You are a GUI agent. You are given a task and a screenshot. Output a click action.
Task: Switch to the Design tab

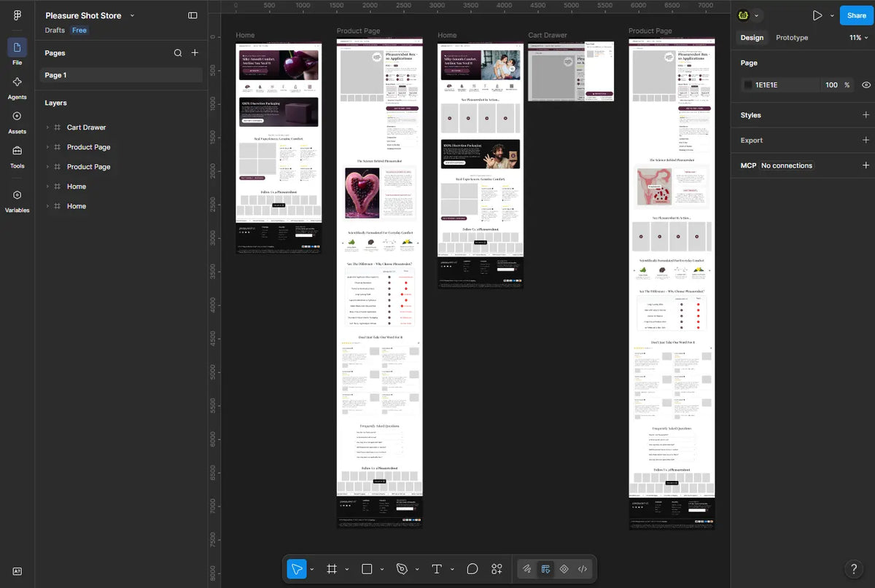point(752,38)
